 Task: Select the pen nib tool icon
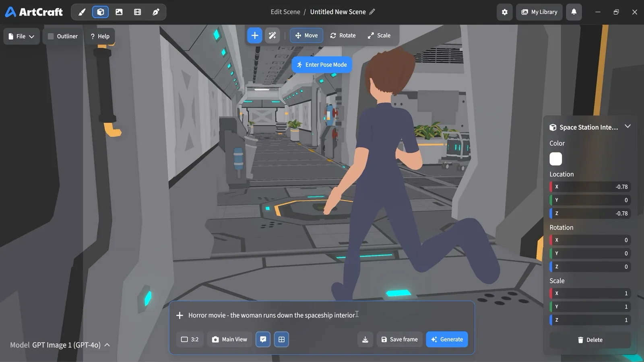pyautogui.click(x=156, y=12)
